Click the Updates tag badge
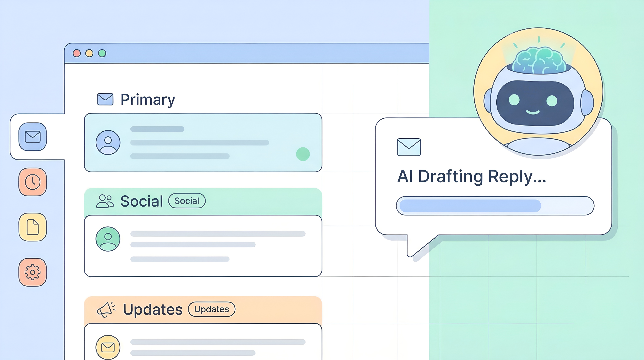 pyautogui.click(x=212, y=309)
